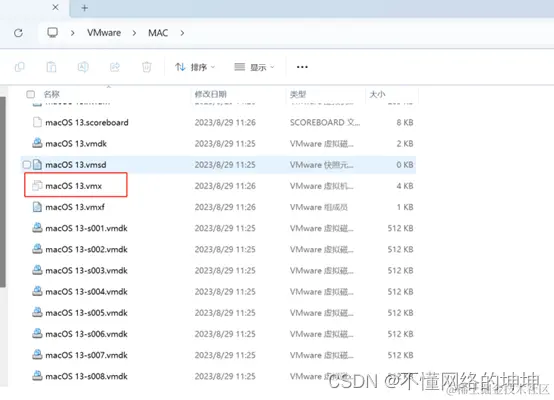Screen dimensions: 554x400
Task: Click disk icon of macOS 13-s001.vmdk
Action: click(x=37, y=228)
